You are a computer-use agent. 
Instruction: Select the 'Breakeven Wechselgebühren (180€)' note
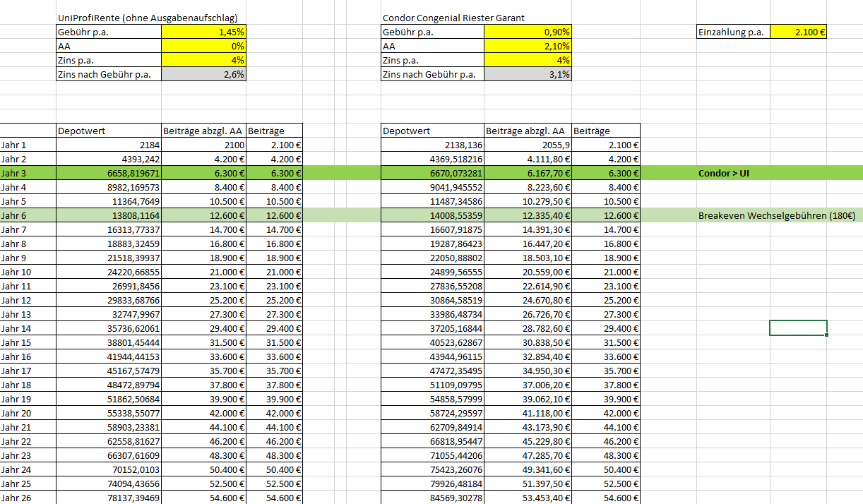(x=775, y=215)
